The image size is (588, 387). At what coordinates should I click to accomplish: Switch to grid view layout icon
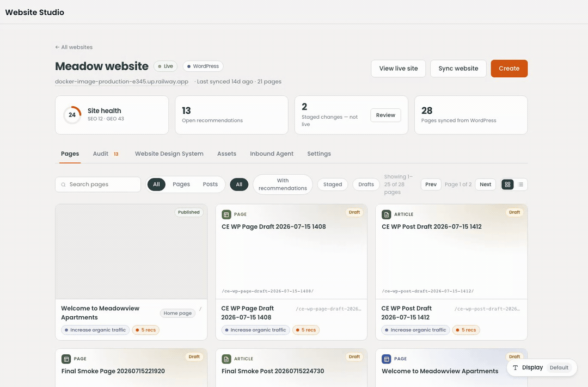coord(507,185)
